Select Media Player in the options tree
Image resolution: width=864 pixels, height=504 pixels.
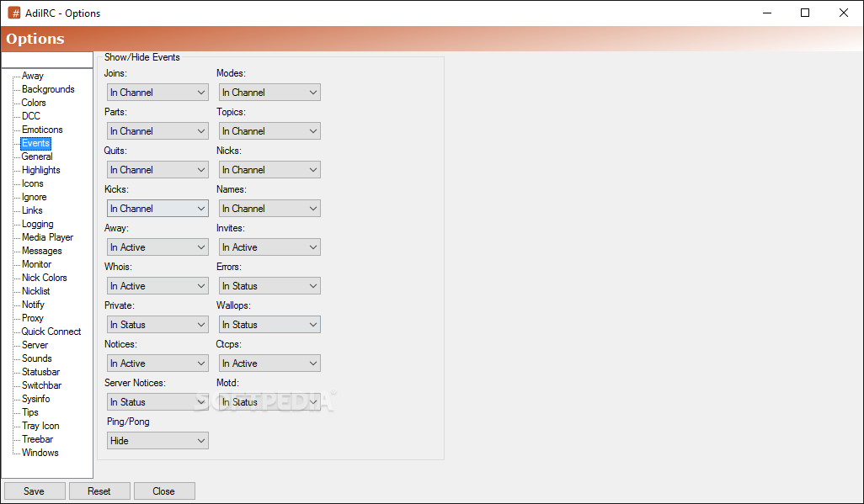[x=47, y=237]
